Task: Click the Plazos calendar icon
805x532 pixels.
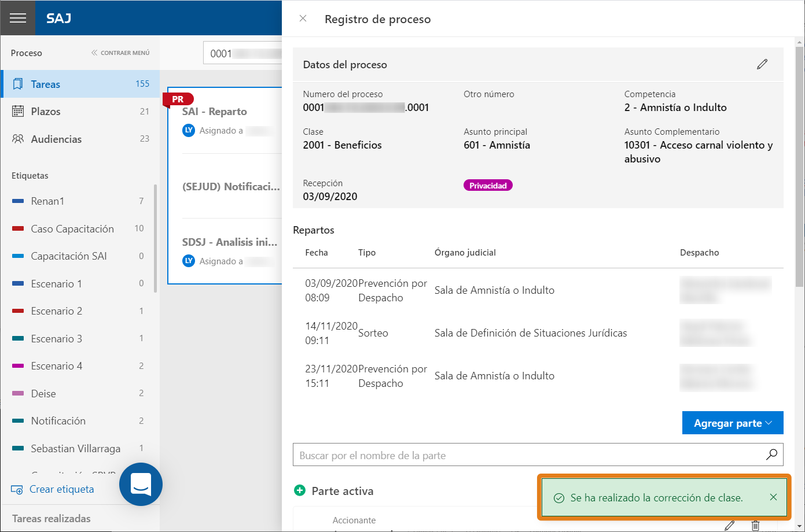Action: [x=18, y=111]
